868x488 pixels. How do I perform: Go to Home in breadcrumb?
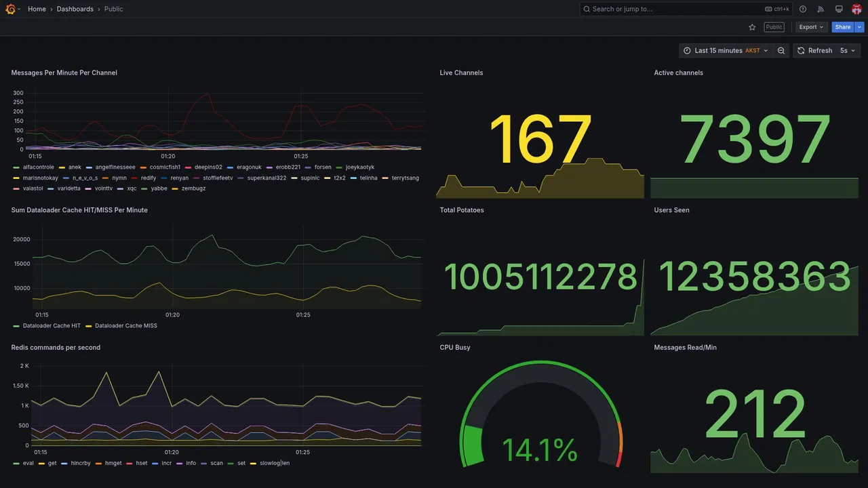(x=37, y=9)
